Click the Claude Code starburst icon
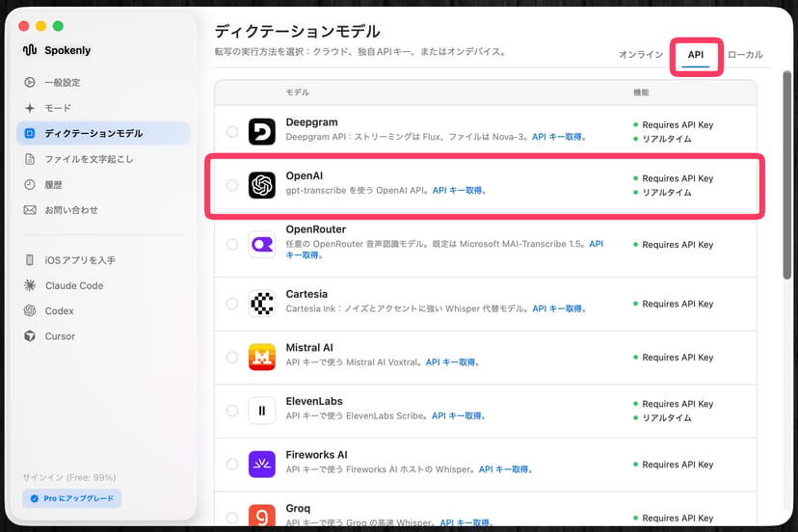Image resolution: width=798 pixels, height=532 pixels. coord(30,285)
